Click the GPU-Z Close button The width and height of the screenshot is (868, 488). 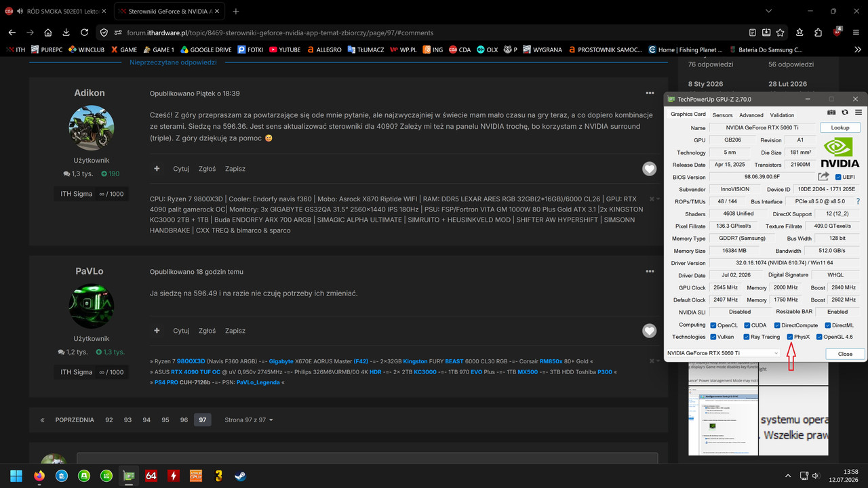click(x=845, y=354)
